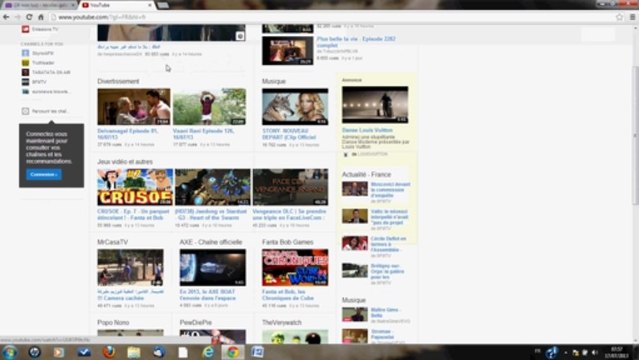This screenshot has width=639, height=360.
Task: Open a new tab button
Action: point(163,5)
